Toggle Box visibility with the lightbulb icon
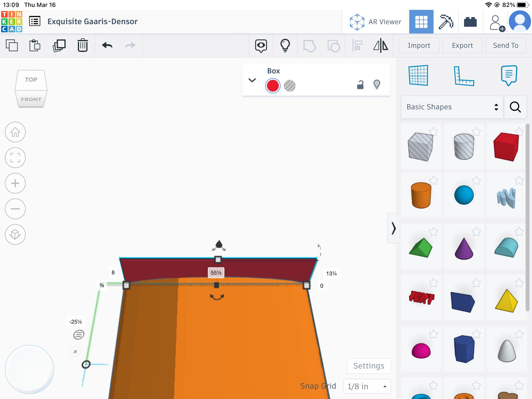The height and width of the screenshot is (399, 532). 377,84
